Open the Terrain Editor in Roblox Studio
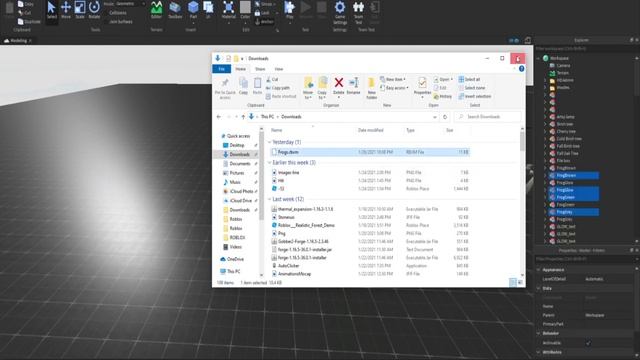The width and height of the screenshot is (640, 360). 156,10
